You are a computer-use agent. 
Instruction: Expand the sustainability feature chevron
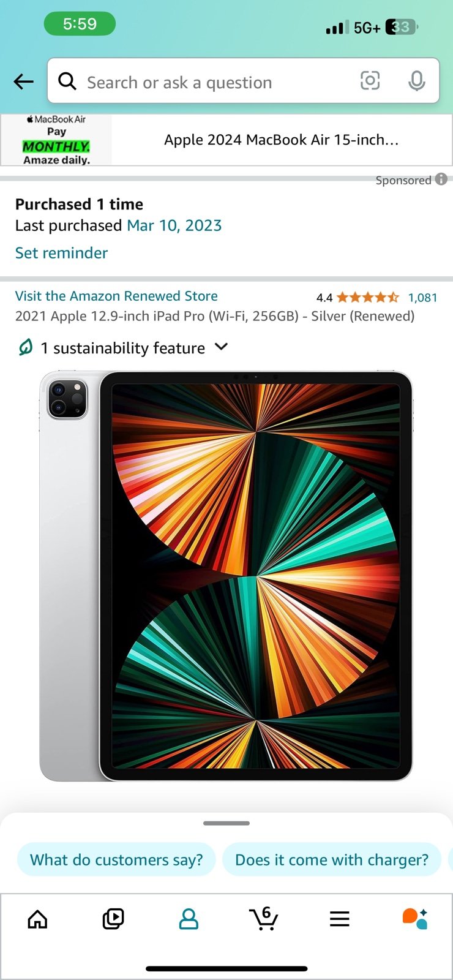[x=222, y=347]
